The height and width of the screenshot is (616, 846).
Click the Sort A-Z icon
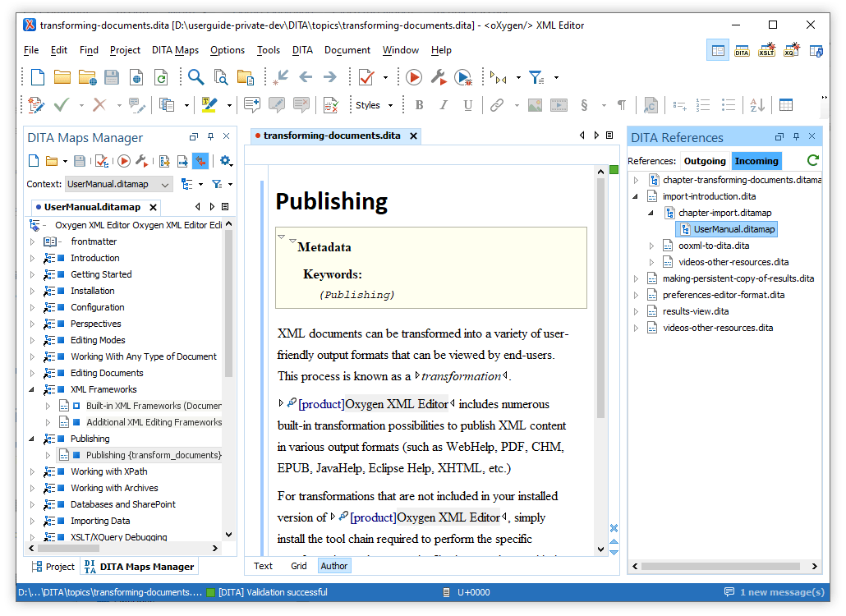[x=757, y=104]
